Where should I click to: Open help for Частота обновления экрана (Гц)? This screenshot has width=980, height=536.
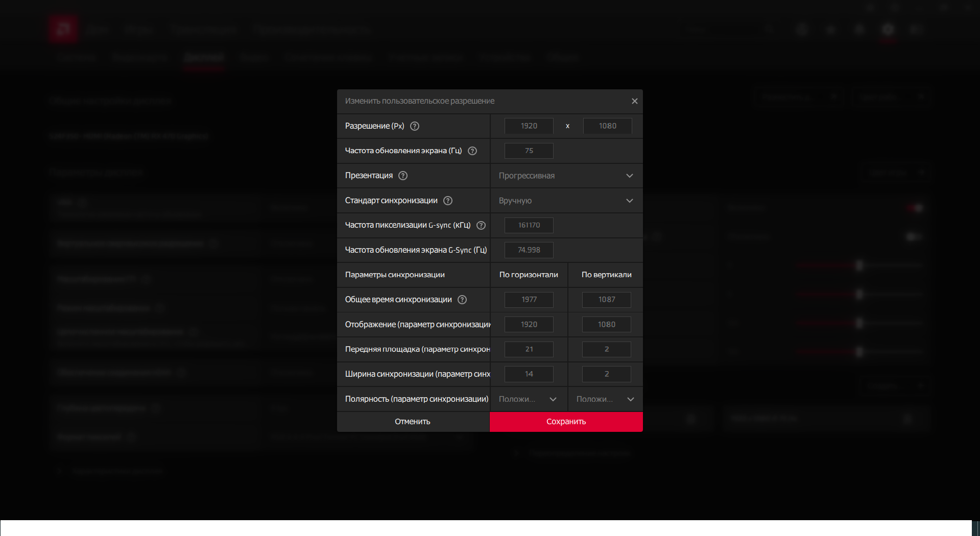tap(472, 151)
